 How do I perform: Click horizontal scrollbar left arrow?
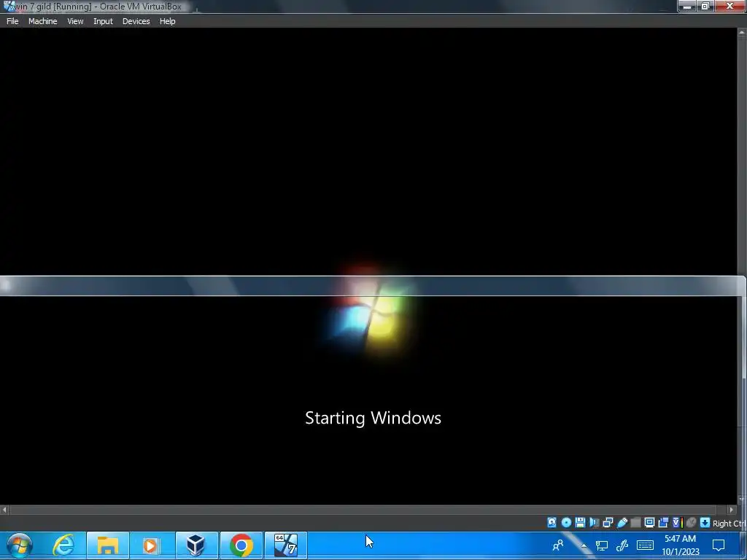coord(4,510)
